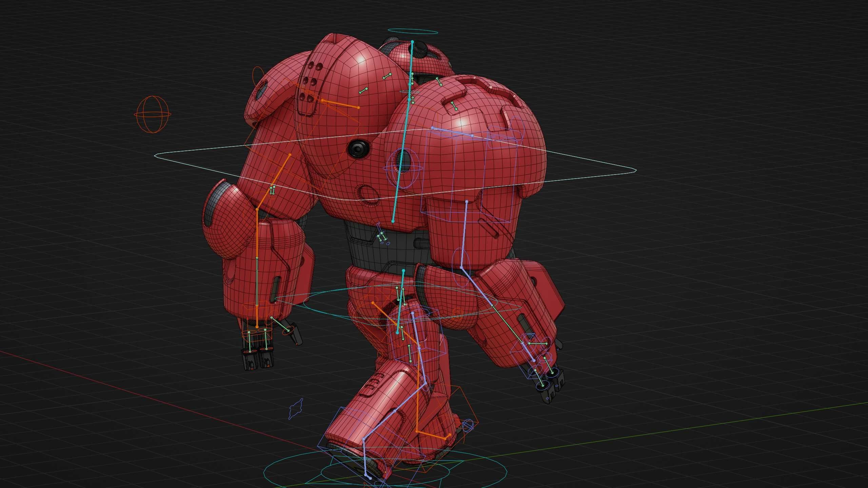Select the purple shin bone of the front leg
The image size is (868, 488).
(x=394, y=411)
